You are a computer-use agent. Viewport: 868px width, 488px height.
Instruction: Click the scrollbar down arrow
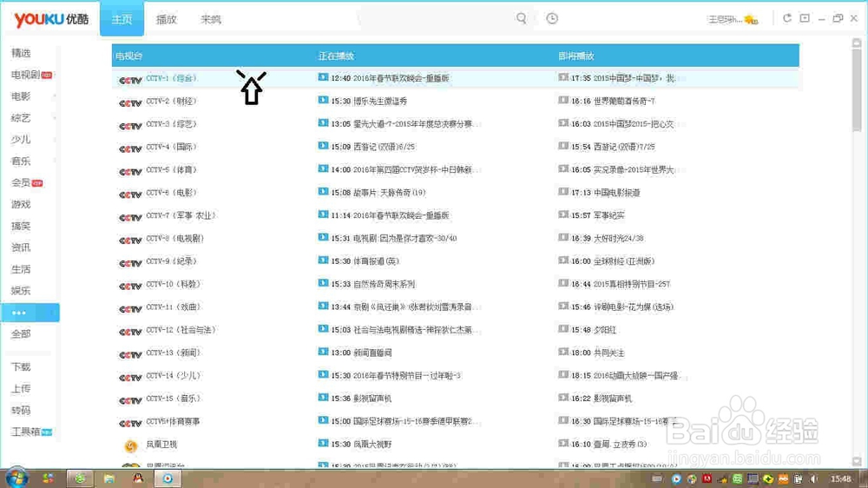[x=857, y=461]
